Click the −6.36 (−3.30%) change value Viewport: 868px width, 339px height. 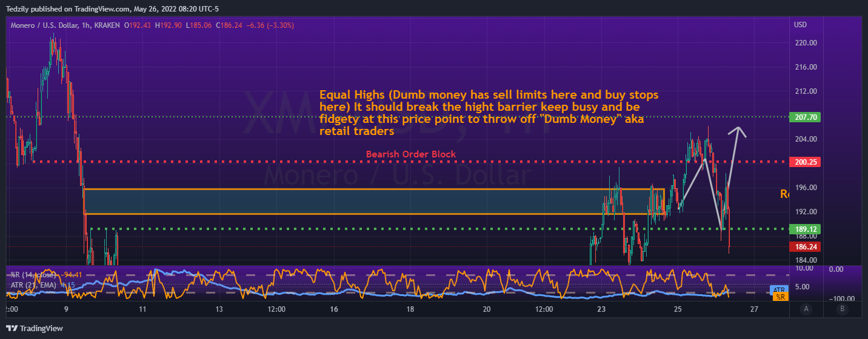(x=270, y=26)
